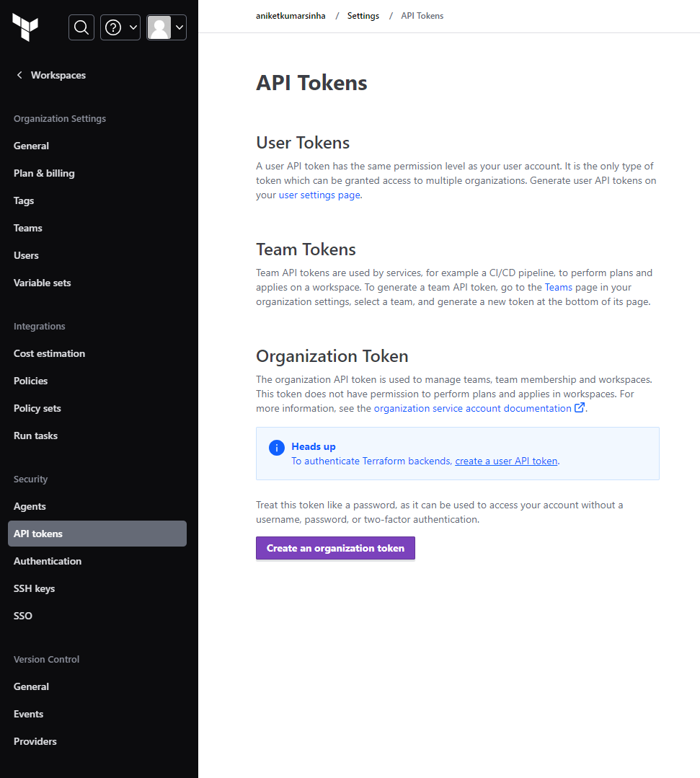This screenshot has height=778, width=700.
Task: Click the Settings breadcrumb
Action: coord(363,16)
